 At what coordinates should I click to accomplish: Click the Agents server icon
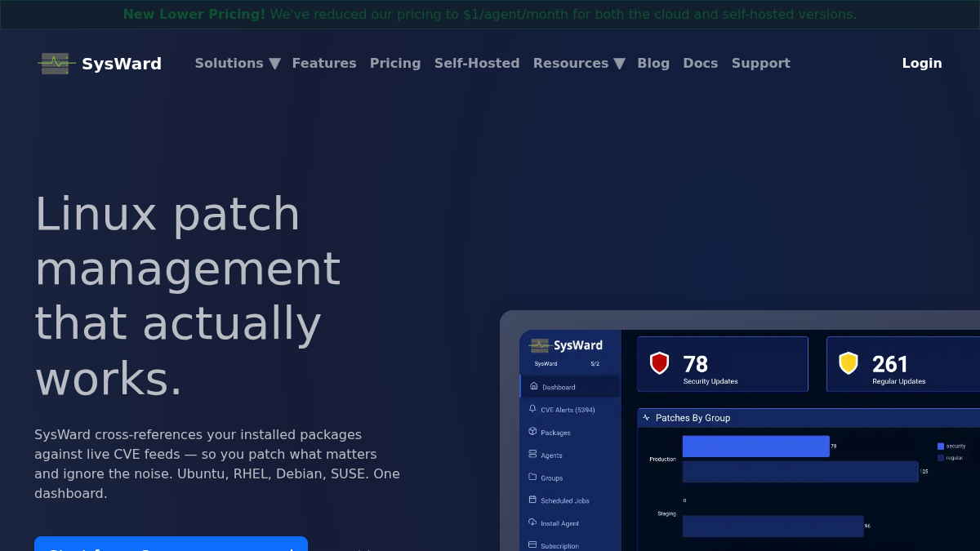coord(532,455)
